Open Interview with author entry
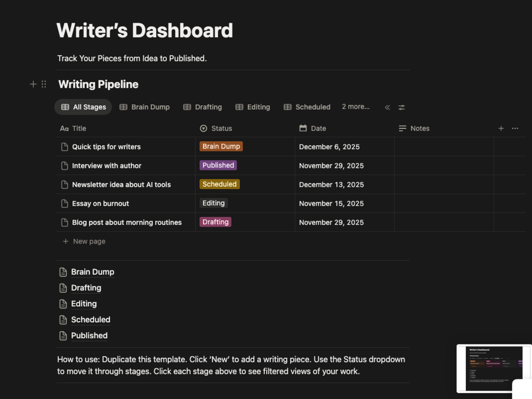The width and height of the screenshot is (532, 399). tap(107, 166)
